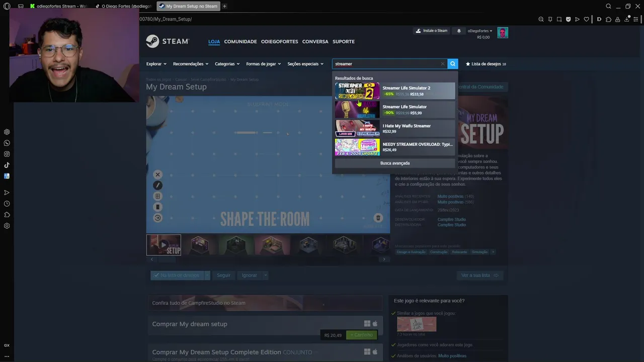This screenshot has width=644, height=362.
Task: Open the browser tab search magnifier
Action: click(x=608, y=7)
